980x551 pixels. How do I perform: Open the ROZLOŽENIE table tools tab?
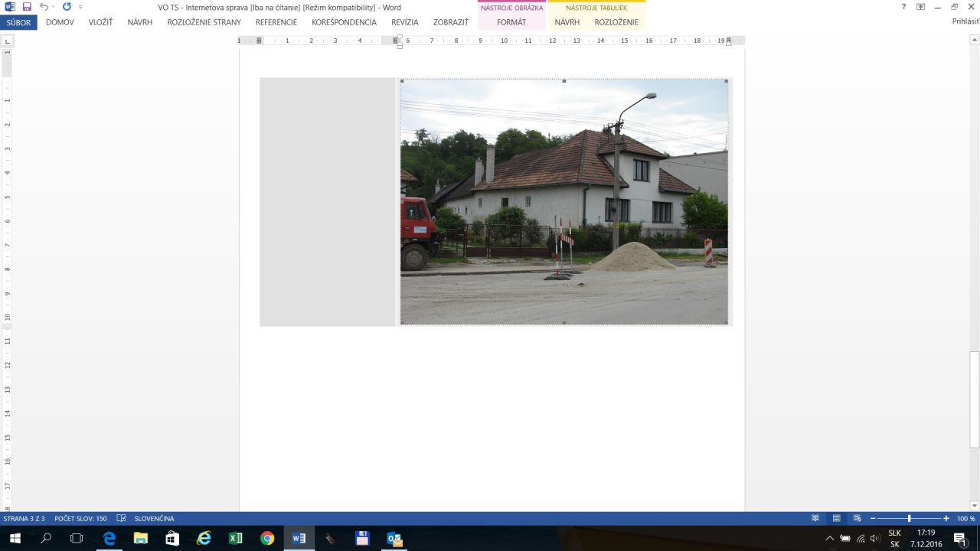[616, 22]
